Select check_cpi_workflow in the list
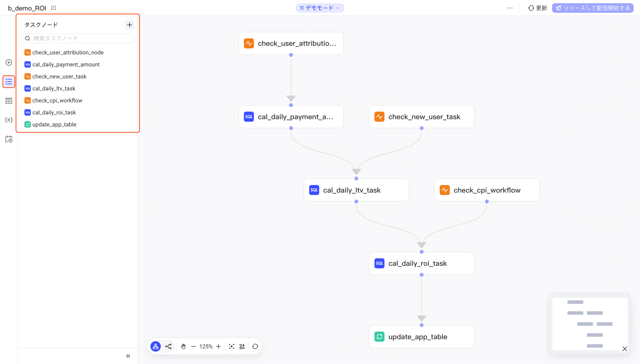This screenshot has width=640, height=364. point(78,100)
